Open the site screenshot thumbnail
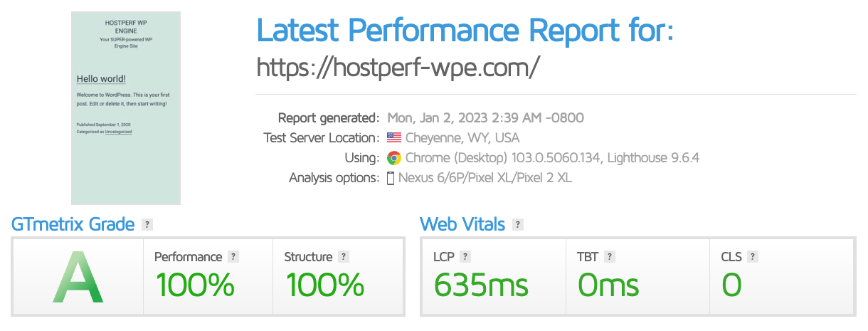This screenshot has width=868, height=331. (126, 107)
